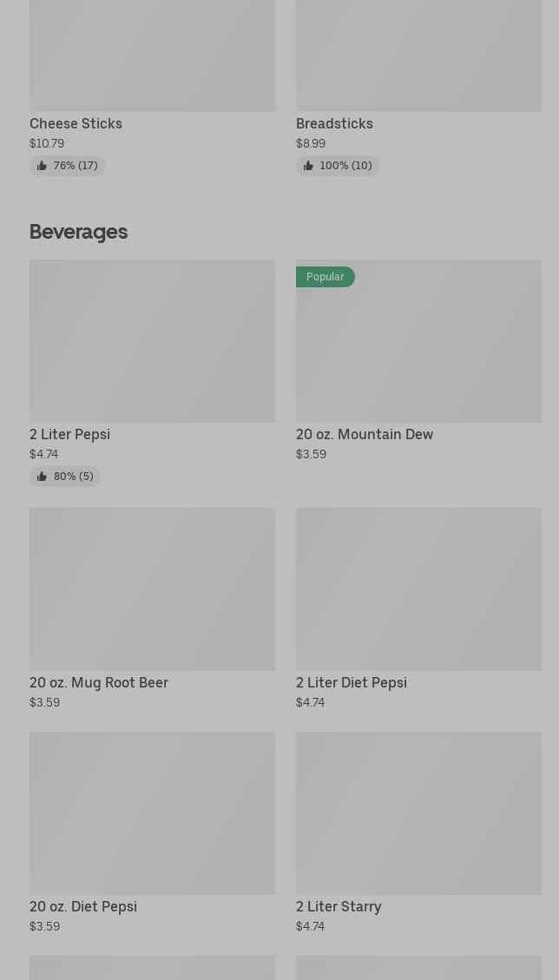
Task: Click the thumbs-up icon under Breadsticks
Action: (308, 166)
